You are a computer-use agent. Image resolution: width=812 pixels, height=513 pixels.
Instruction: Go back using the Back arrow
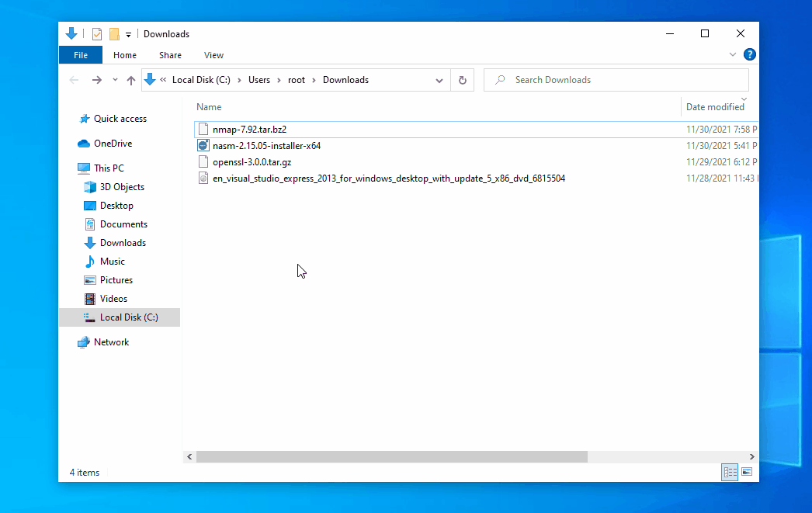[74, 80]
